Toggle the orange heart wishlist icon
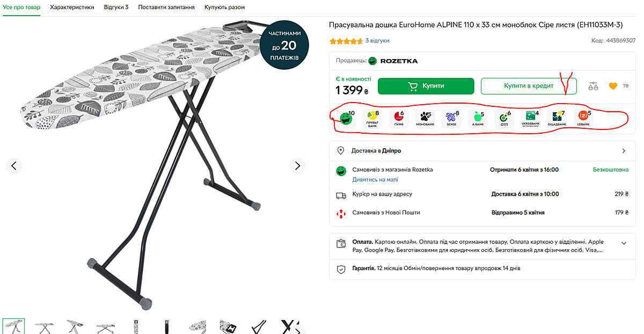This screenshot has height=334, width=644. 613,86
